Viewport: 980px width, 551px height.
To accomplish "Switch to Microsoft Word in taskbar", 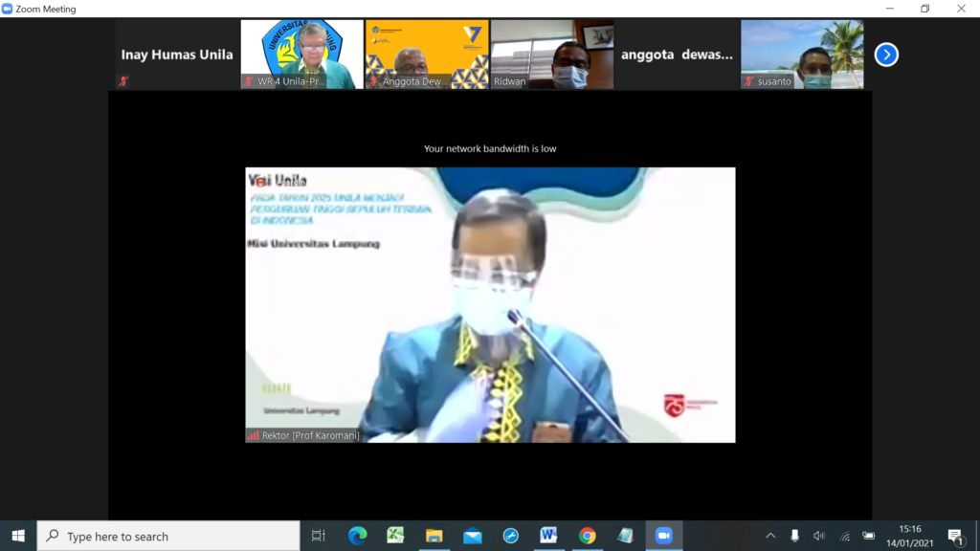I will (x=548, y=536).
